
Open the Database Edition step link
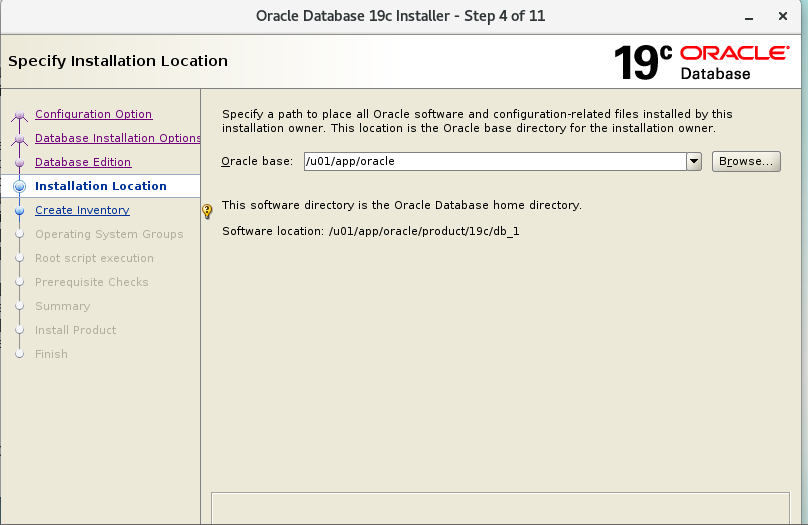point(83,162)
